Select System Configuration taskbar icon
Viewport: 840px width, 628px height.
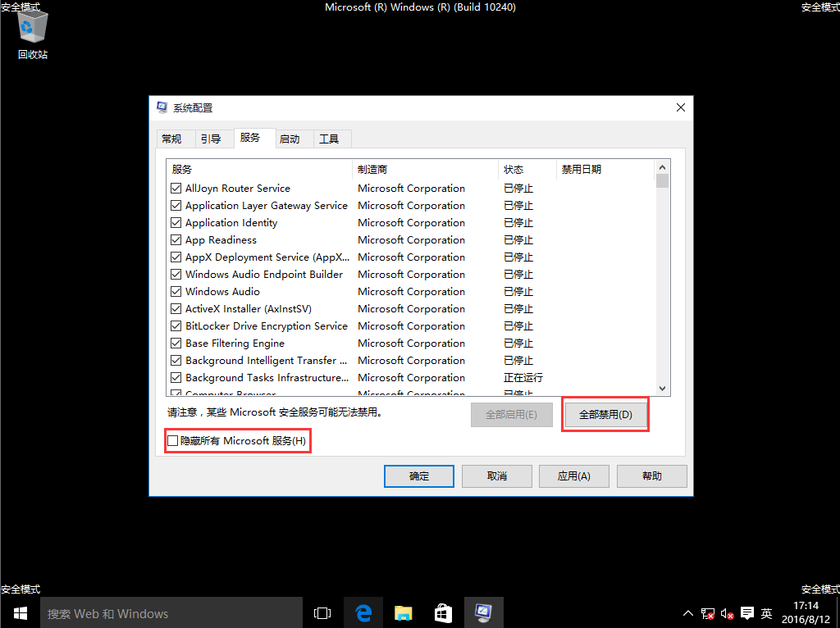pyautogui.click(x=483, y=613)
